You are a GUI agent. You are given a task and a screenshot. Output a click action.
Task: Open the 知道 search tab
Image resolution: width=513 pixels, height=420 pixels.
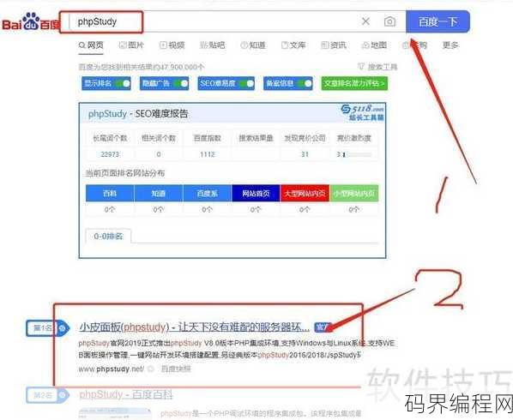(x=253, y=45)
